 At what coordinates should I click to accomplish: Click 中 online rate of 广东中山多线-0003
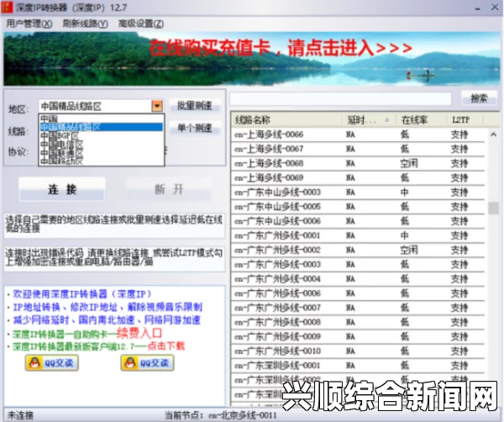[x=404, y=193]
